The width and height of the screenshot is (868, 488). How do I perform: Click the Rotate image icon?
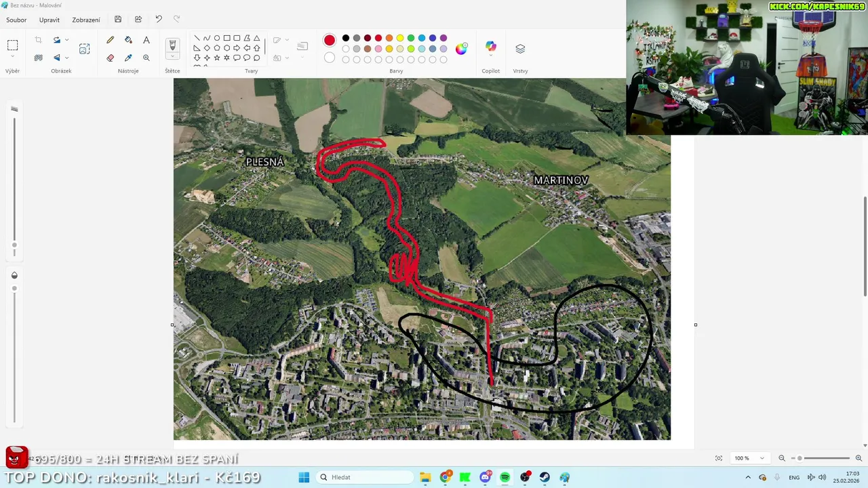[x=57, y=40]
